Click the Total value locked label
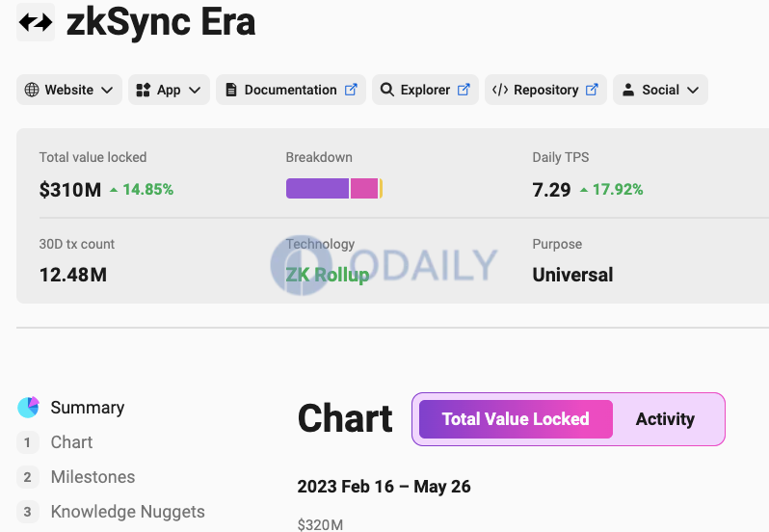 pyautogui.click(x=93, y=157)
